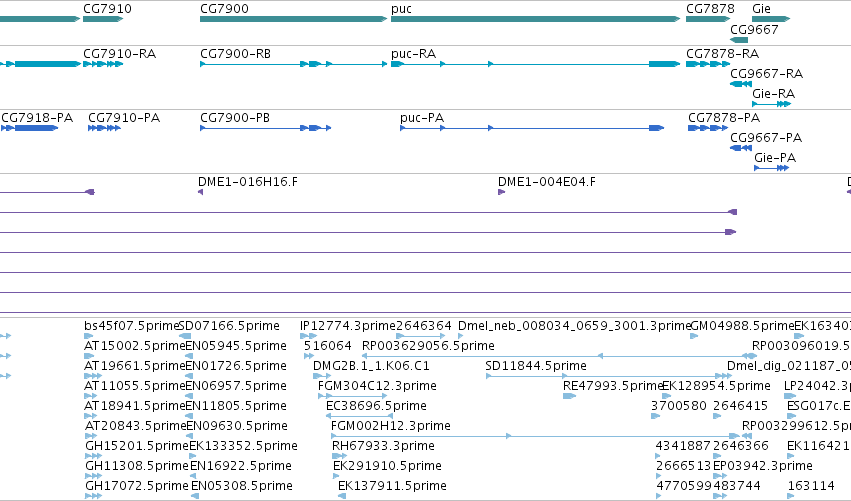
Task: Click the CG7900-PB protein label
Action: coord(235,118)
